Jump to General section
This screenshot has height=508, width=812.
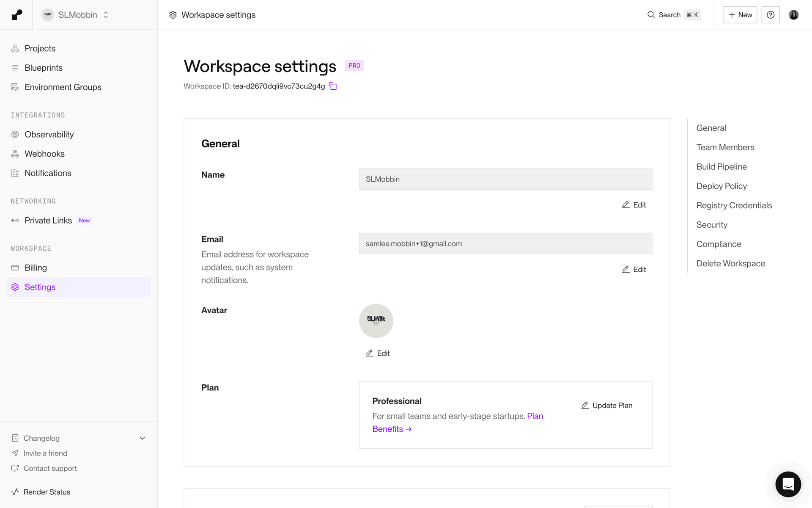click(x=711, y=128)
